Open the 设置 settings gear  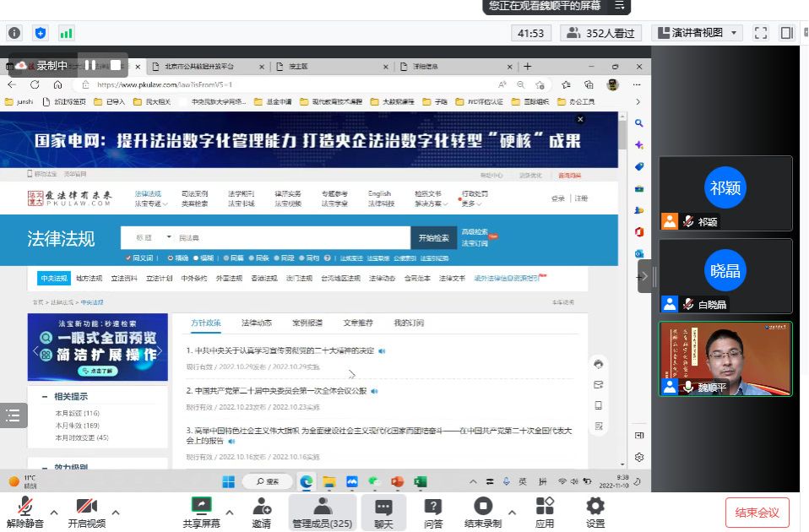tap(595, 512)
